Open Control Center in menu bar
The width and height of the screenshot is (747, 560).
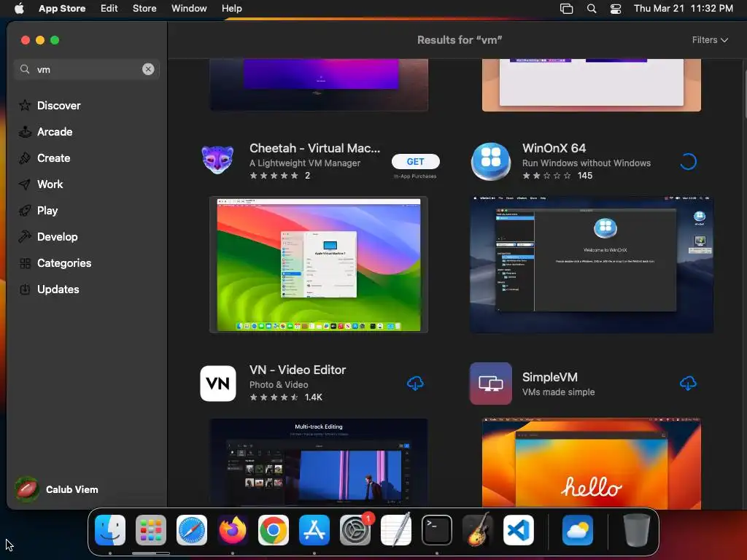click(x=616, y=9)
